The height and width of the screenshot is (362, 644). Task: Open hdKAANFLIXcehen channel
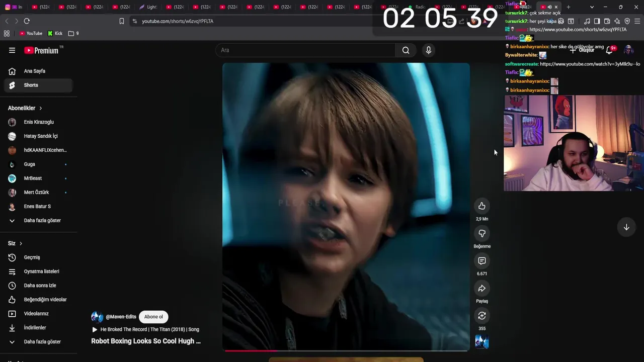pyautogui.click(x=38, y=150)
